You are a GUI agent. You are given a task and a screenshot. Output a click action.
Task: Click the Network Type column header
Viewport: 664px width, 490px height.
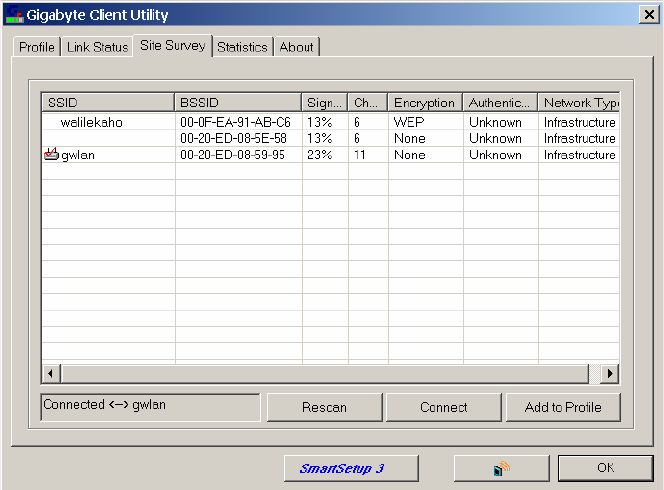(x=579, y=102)
